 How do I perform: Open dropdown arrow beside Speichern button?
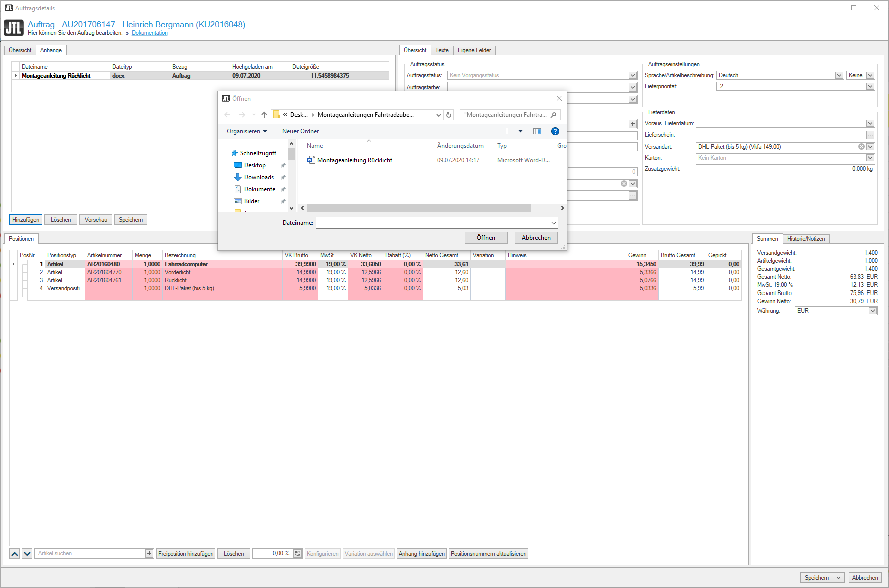tap(839, 578)
